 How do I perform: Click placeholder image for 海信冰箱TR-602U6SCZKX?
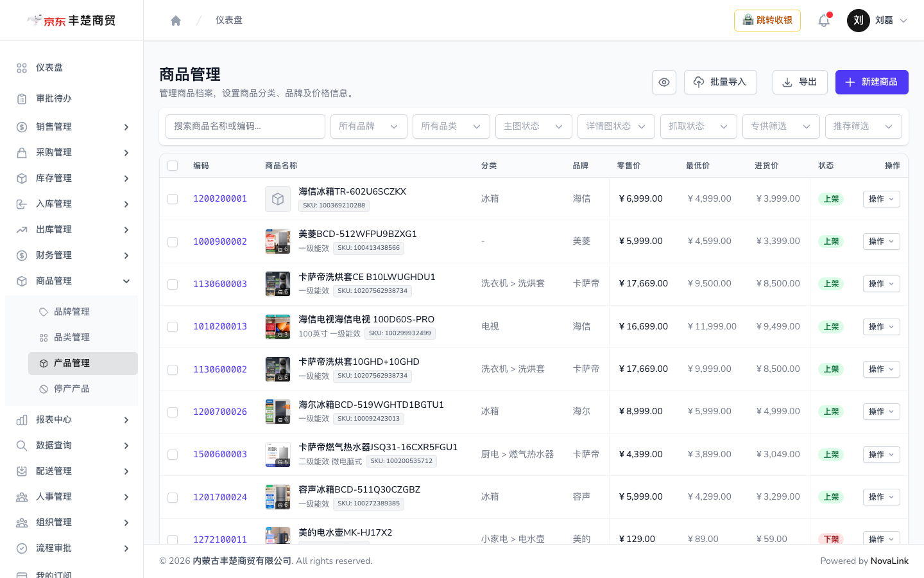click(x=278, y=199)
